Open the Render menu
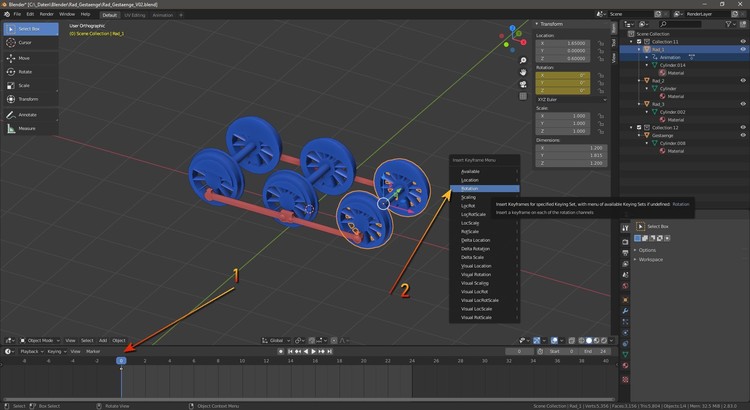 46,14
